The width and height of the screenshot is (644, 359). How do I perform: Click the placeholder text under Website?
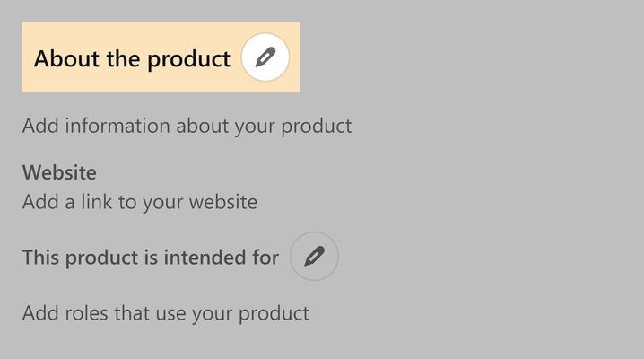[140, 202]
